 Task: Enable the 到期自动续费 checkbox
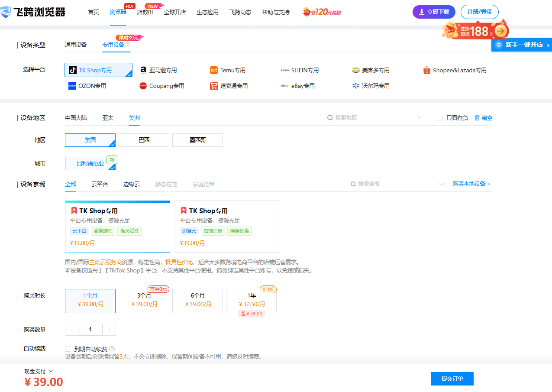pyautogui.click(x=68, y=349)
